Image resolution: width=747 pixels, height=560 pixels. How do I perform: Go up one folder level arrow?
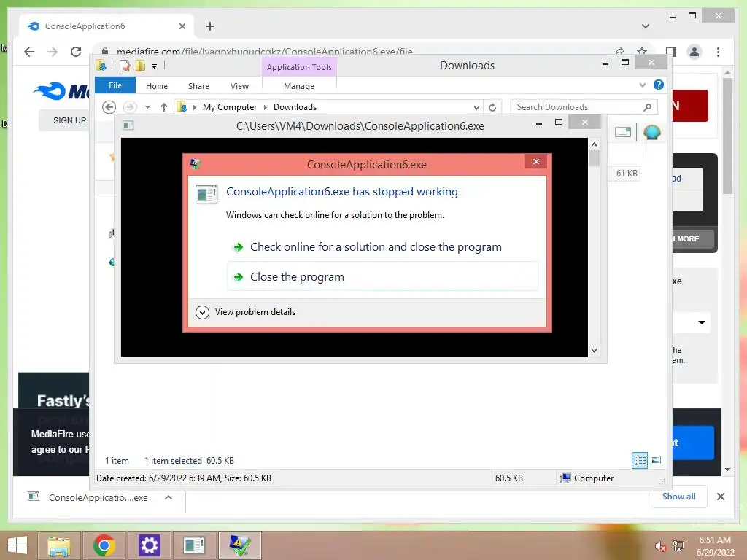164,107
